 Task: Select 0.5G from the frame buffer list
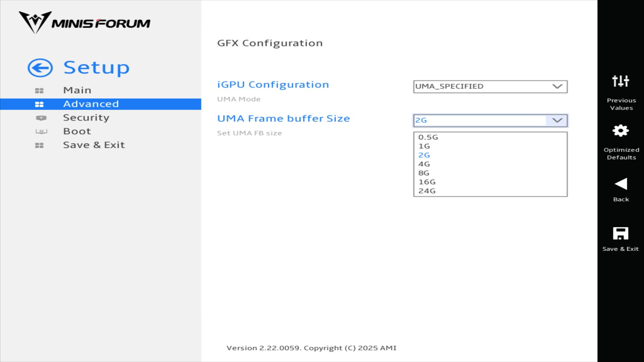(x=428, y=137)
